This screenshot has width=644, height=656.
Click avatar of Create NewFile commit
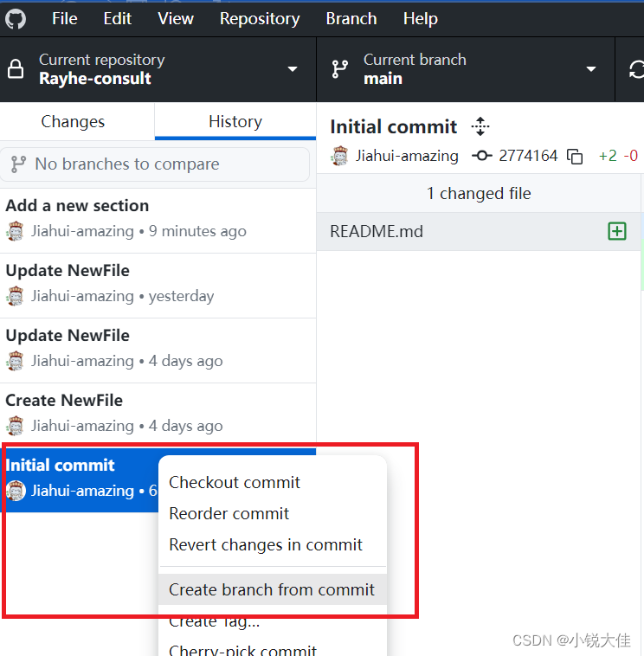pos(16,426)
